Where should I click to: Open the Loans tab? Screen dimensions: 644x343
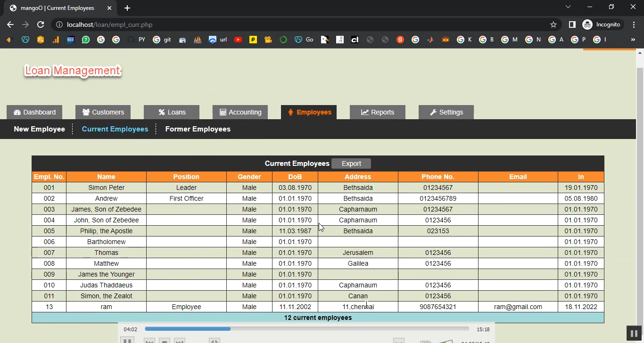[172, 112]
